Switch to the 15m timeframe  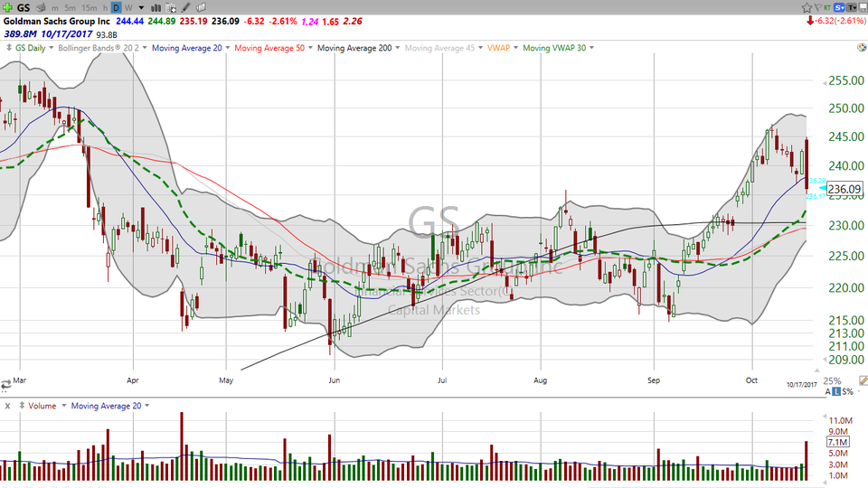tap(90, 8)
